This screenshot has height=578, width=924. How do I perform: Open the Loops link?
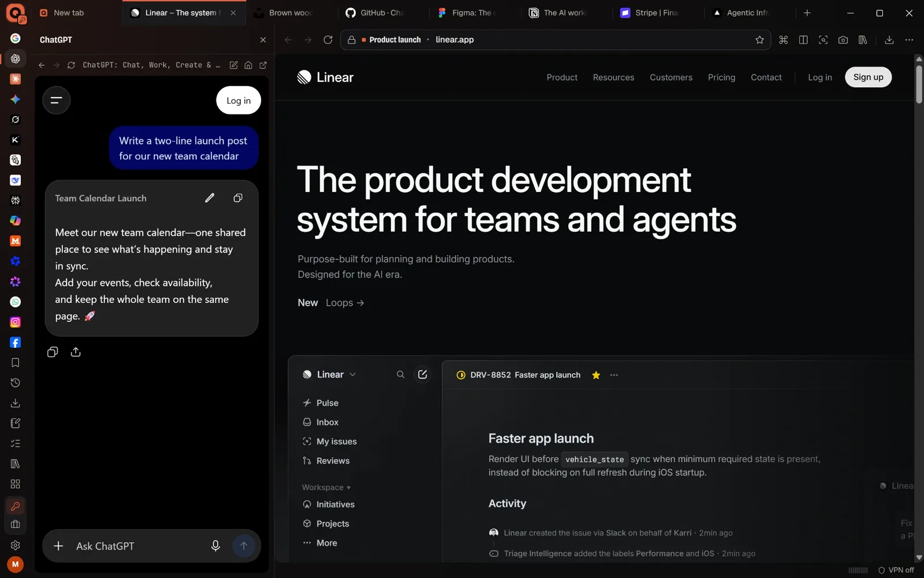click(345, 303)
